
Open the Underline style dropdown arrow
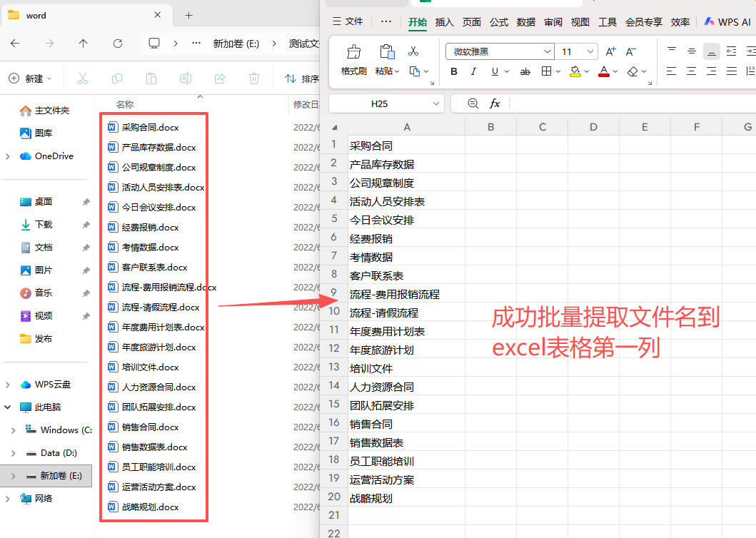click(x=507, y=71)
